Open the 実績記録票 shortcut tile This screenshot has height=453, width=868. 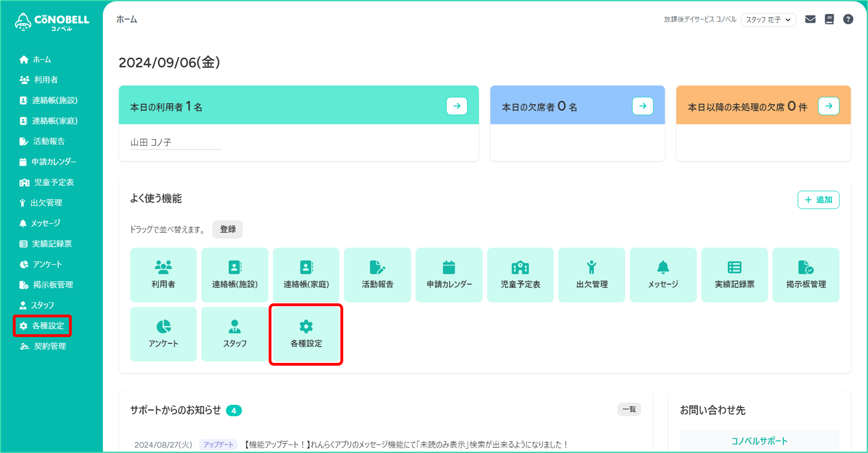point(734,275)
